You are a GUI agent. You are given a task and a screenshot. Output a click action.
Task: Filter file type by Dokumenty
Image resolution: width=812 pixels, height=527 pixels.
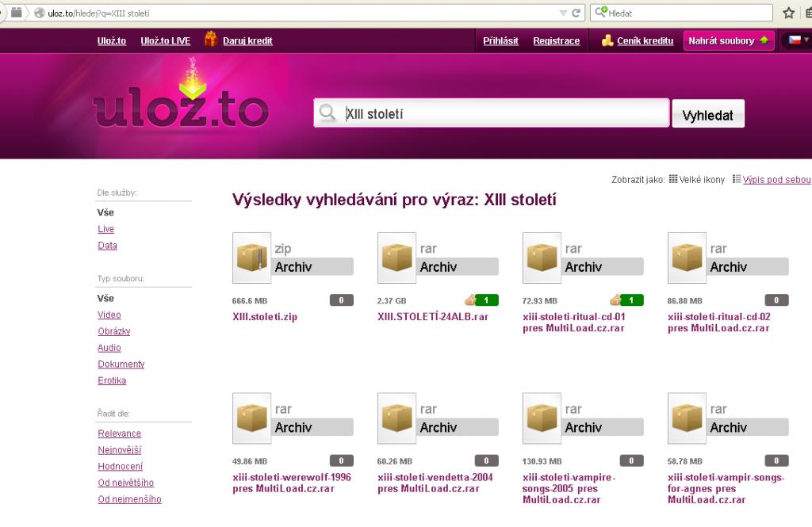click(121, 364)
